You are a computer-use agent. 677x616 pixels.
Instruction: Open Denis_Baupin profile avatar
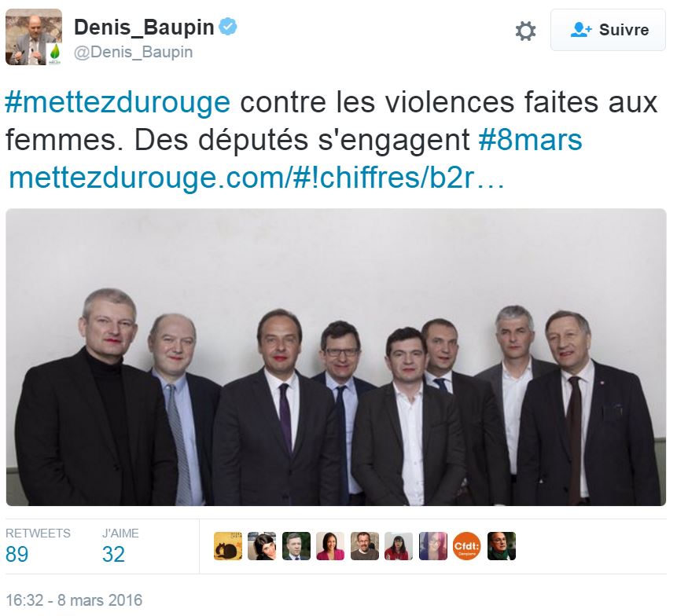pos(34,37)
